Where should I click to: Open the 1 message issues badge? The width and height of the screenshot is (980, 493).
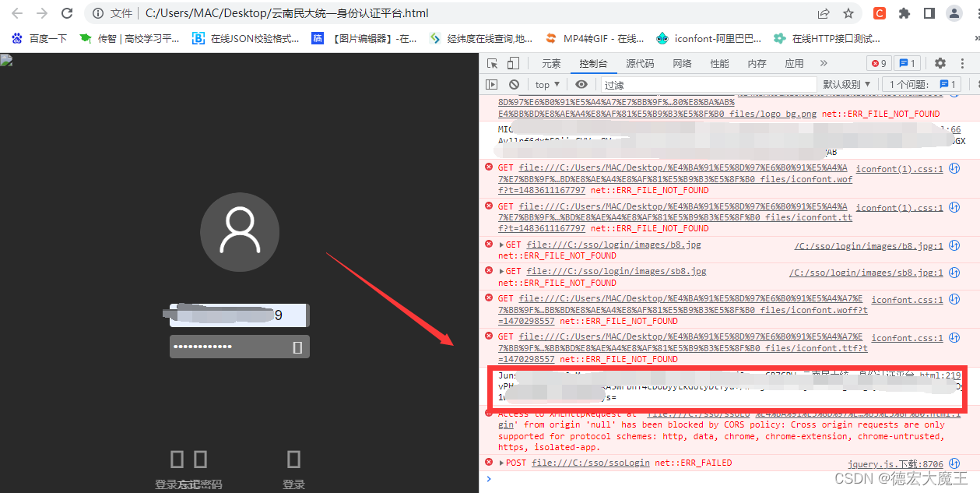click(908, 64)
